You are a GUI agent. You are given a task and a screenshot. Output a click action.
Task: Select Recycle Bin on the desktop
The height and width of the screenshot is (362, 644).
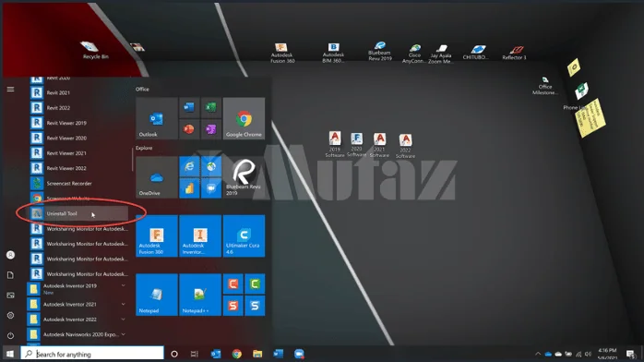[x=94, y=51]
